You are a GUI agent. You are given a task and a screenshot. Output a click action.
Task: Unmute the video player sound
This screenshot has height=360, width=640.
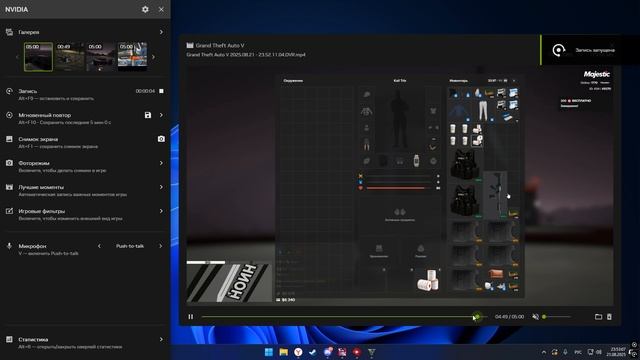click(536, 317)
